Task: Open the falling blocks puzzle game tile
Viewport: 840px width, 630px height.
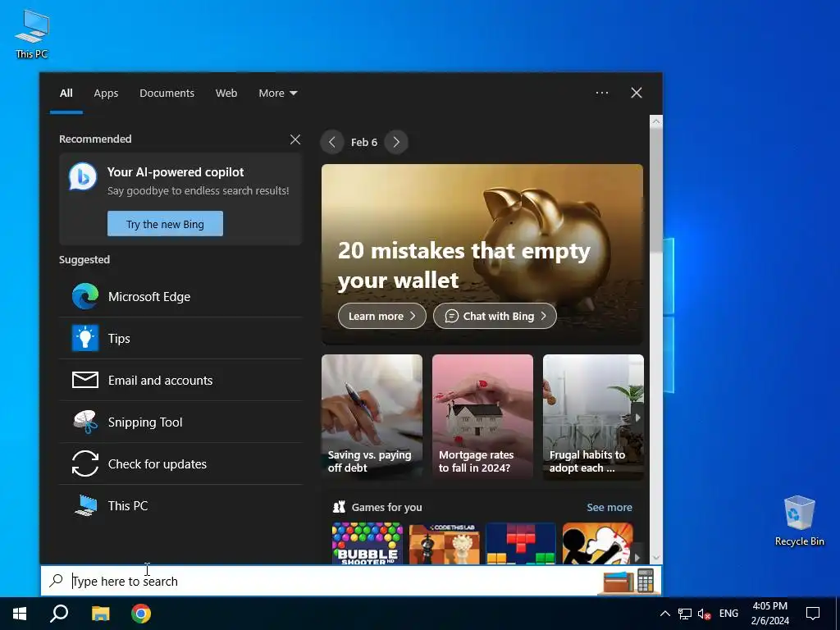Action: (521, 543)
